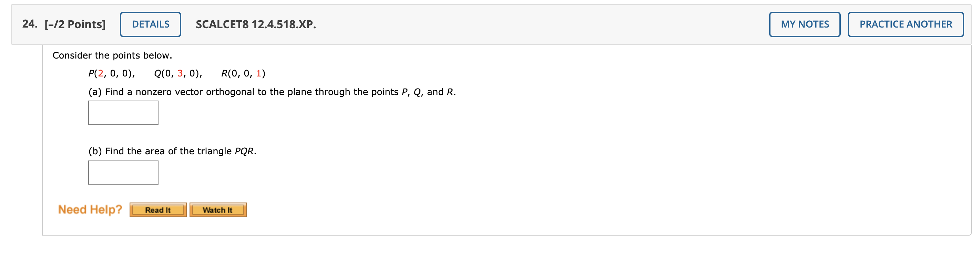Open MY NOTES for this problem
Viewport: 980px width, 259px height.
coord(804,24)
